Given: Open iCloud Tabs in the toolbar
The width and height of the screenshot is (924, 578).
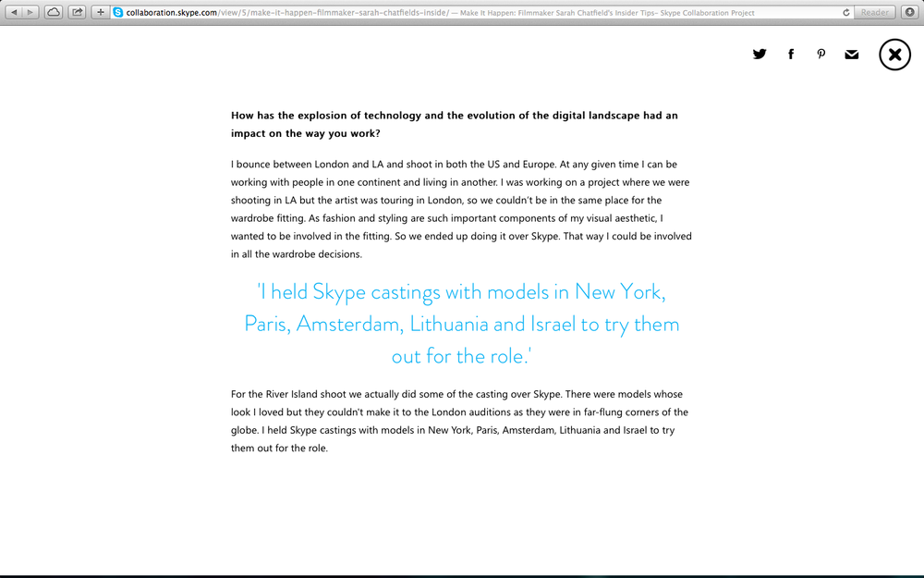Looking at the screenshot, I should point(54,12).
